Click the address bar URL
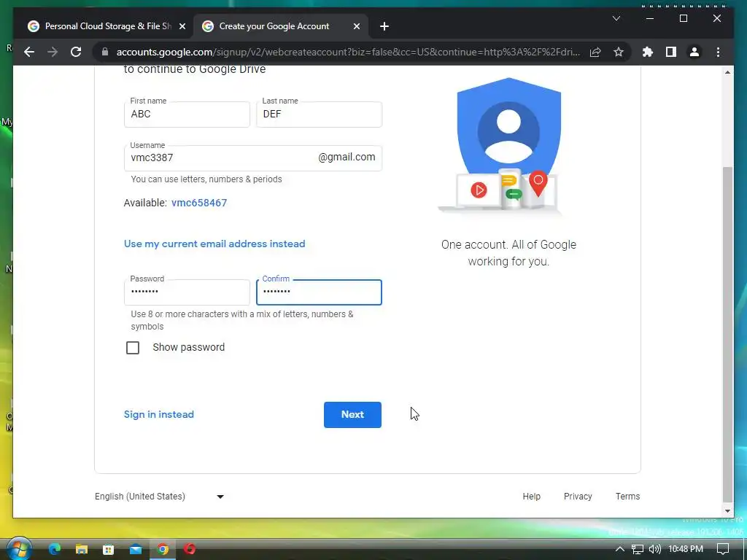This screenshot has width=747, height=560. [348, 52]
